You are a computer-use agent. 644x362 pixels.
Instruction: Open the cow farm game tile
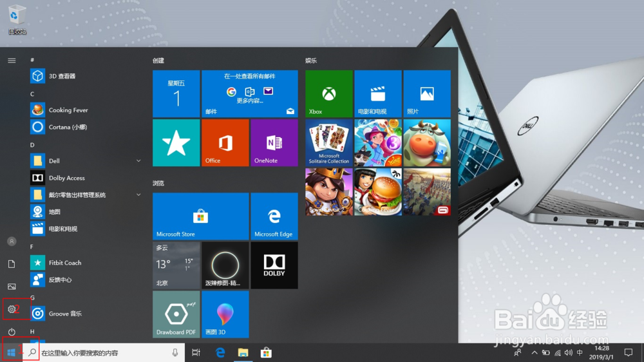pyautogui.click(x=427, y=143)
